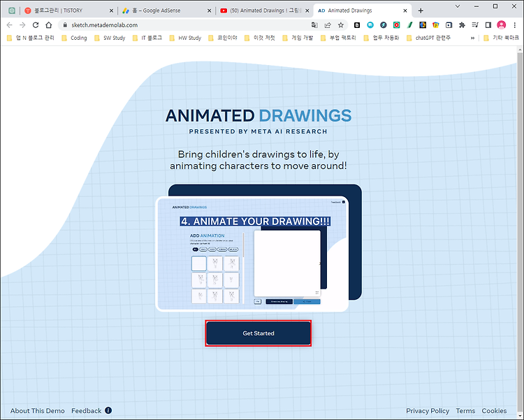
Task: Click the info icon beside Feedback
Action: coord(108,410)
